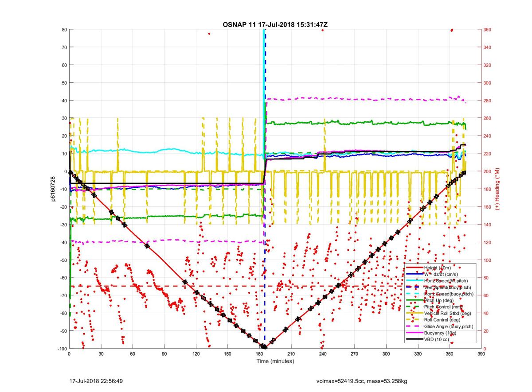Viewport: 532px width, 392px height.
Task: Click the right heading-axis tick label '340'
Action: 488,47
